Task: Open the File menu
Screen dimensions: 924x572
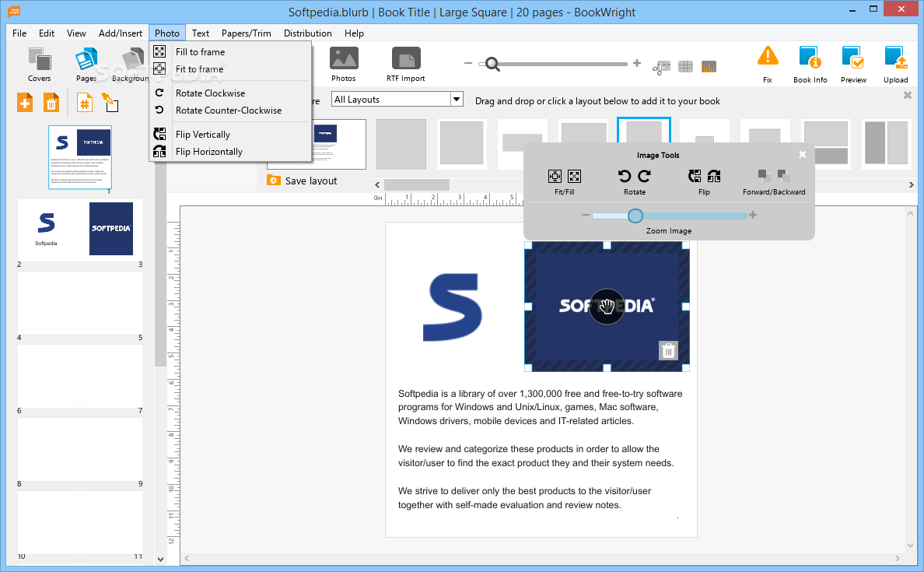Action: click(x=19, y=33)
